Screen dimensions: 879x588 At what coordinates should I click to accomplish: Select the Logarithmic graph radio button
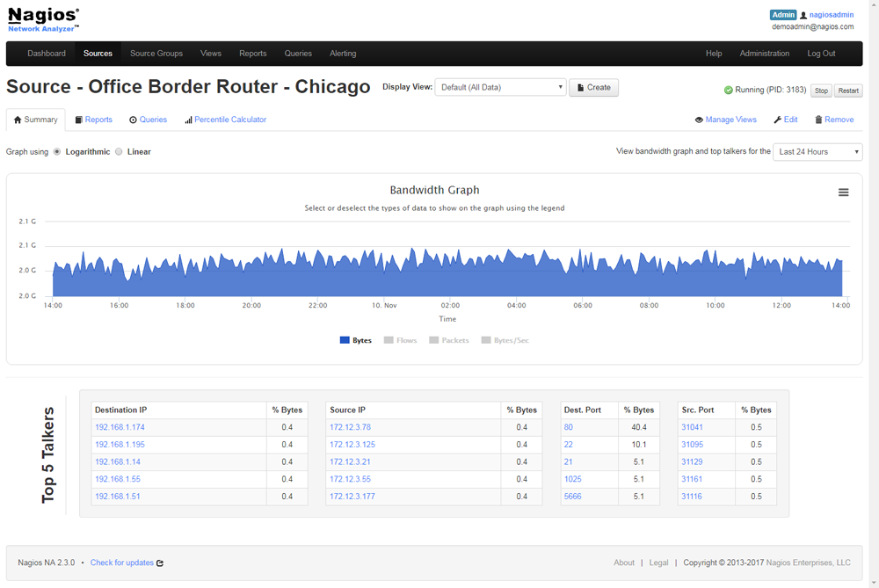coord(57,152)
